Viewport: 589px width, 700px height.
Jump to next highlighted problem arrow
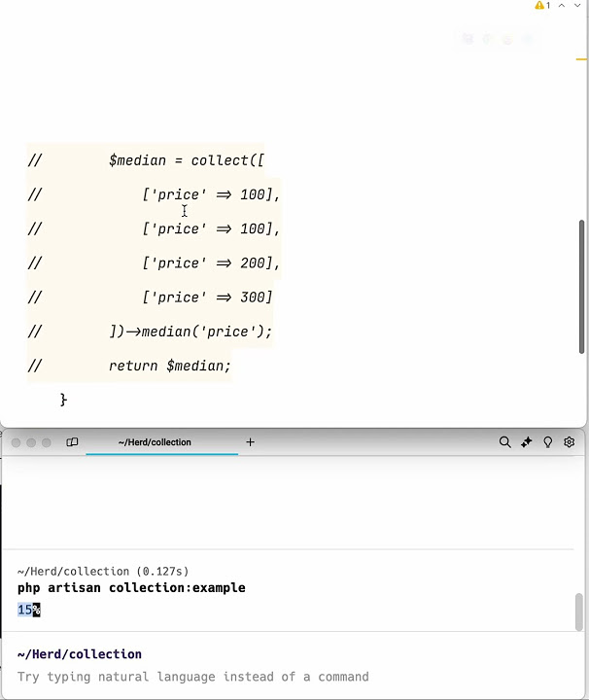point(578,6)
